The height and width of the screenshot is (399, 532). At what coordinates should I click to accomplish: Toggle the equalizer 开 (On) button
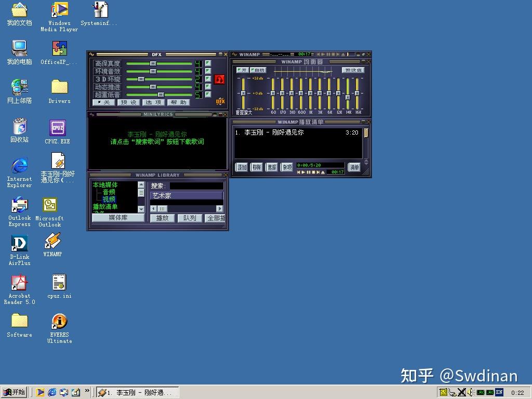point(242,70)
